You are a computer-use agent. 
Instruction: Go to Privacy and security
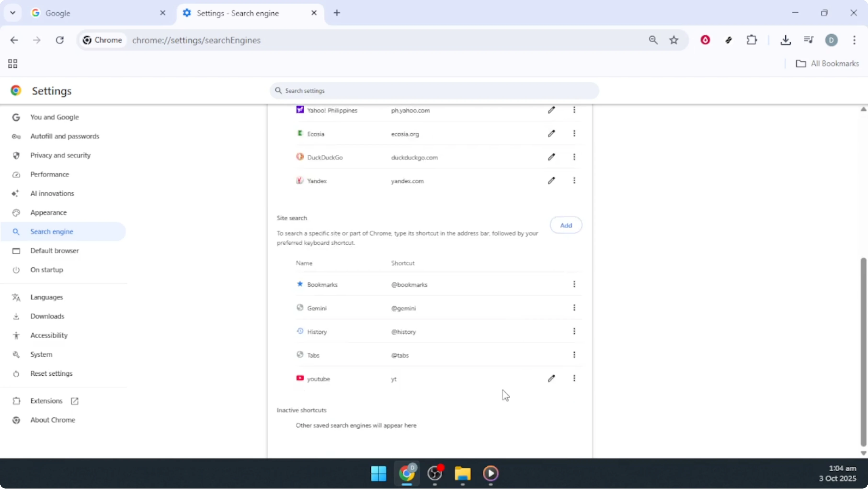(63, 156)
